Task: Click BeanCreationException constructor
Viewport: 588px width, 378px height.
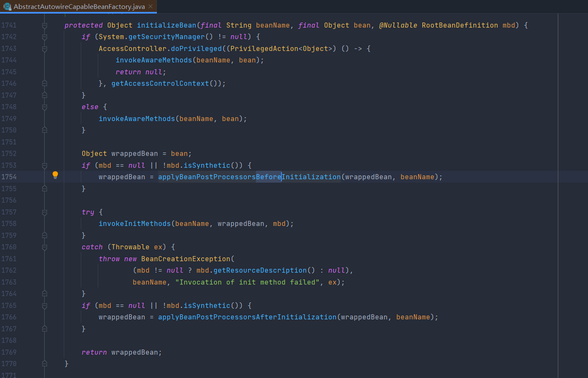Action: (x=186, y=259)
